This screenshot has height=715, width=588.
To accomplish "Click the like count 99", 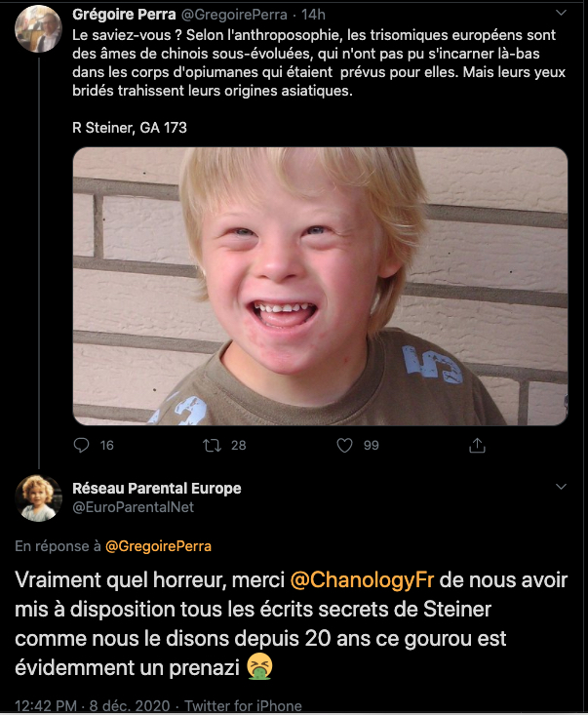I will pyautogui.click(x=371, y=445).
